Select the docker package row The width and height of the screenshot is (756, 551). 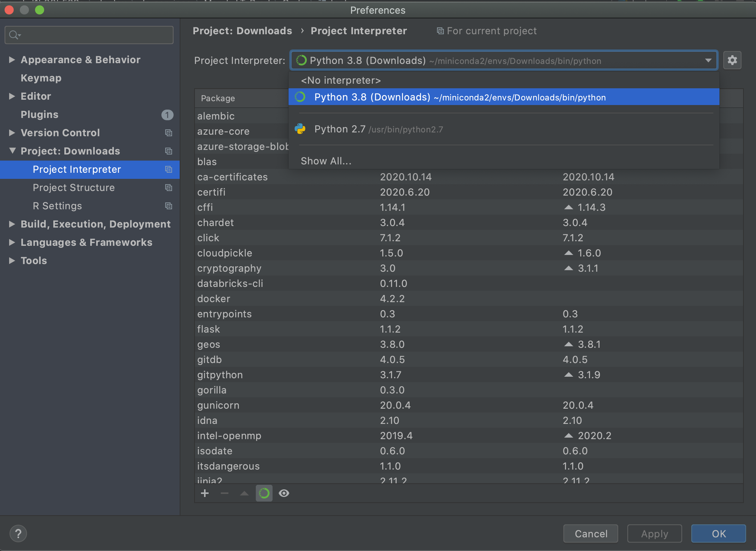pos(469,299)
